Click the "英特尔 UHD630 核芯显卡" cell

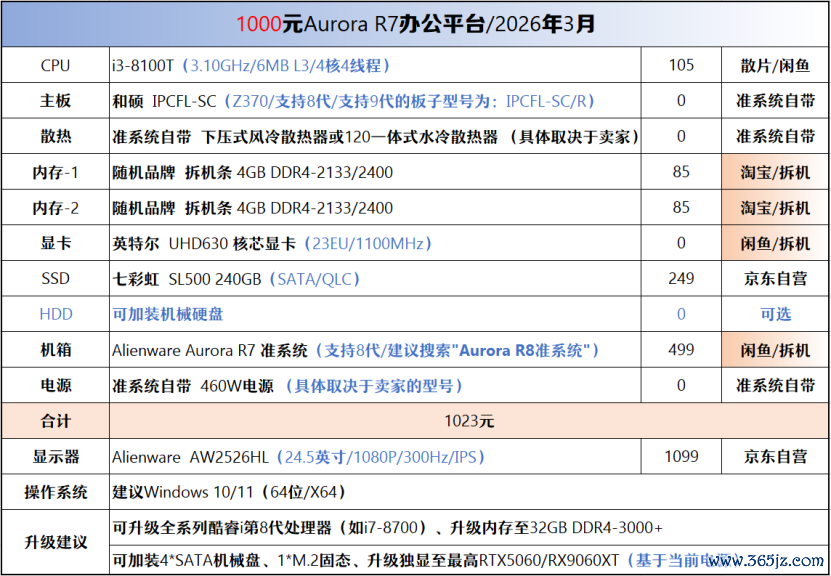pyautogui.click(x=375, y=243)
